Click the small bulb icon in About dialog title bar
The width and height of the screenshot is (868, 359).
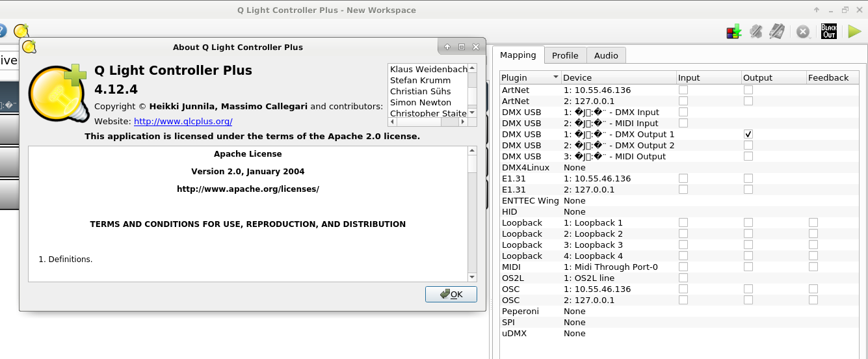29,47
